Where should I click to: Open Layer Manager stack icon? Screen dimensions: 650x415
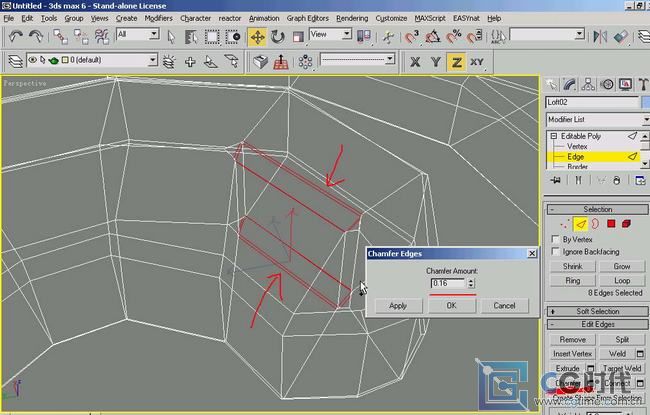pos(15,61)
